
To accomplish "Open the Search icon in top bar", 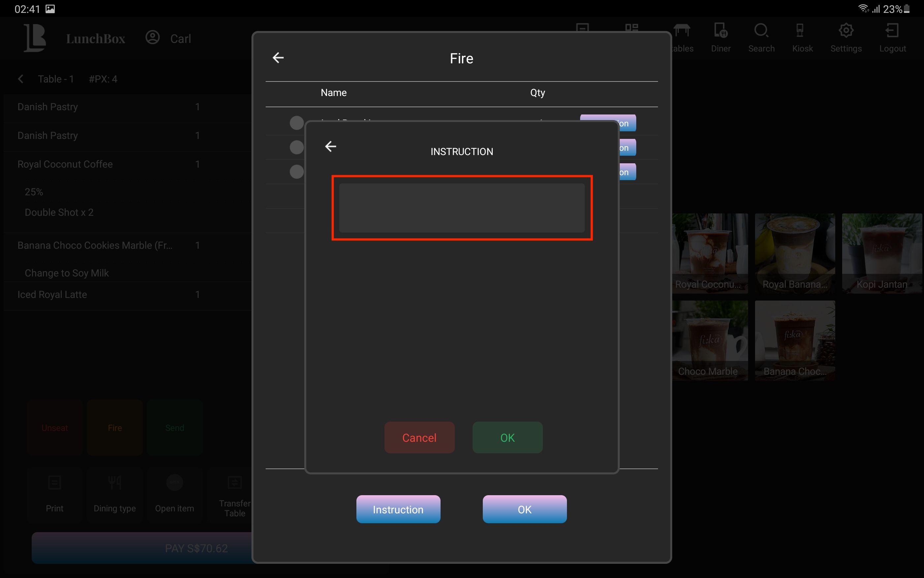I will [x=761, y=31].
